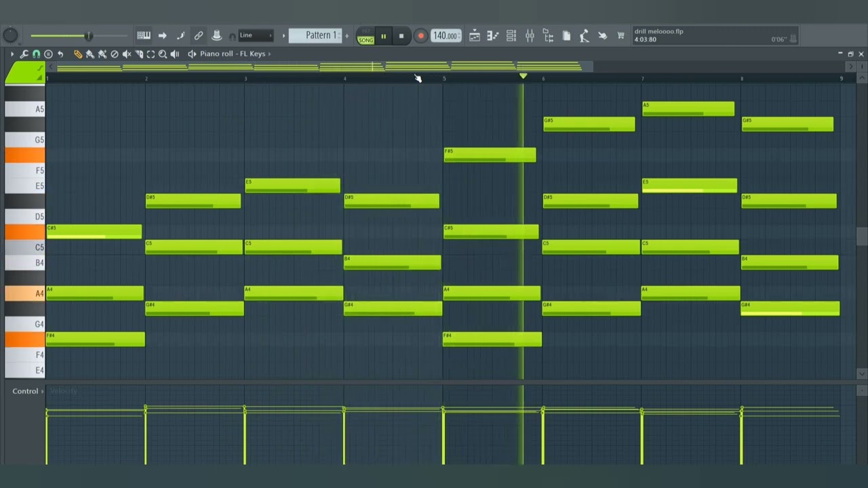Open the Tempo tapper icon
This screenshot has width=868, height=488.
584,36
